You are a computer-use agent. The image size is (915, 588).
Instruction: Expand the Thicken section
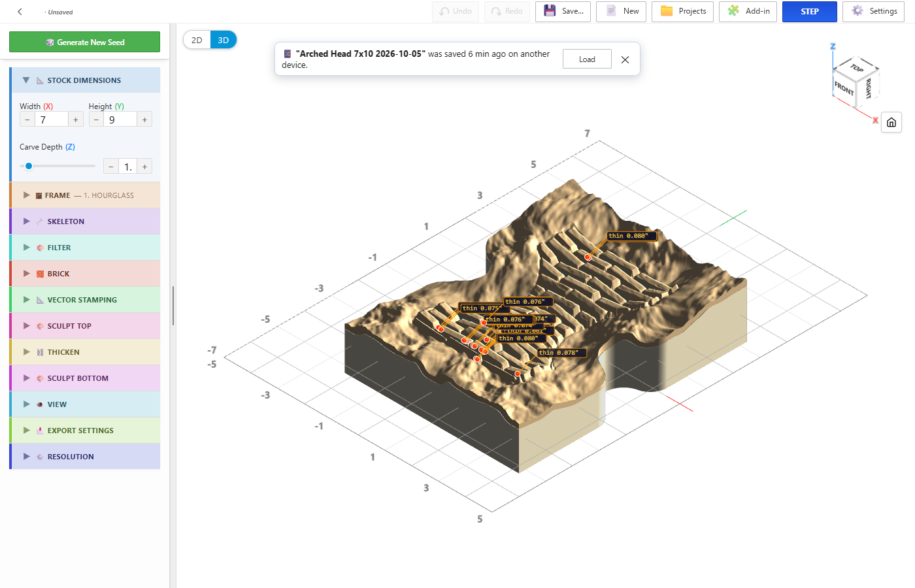pyautogui.click(x=26, y=352)
